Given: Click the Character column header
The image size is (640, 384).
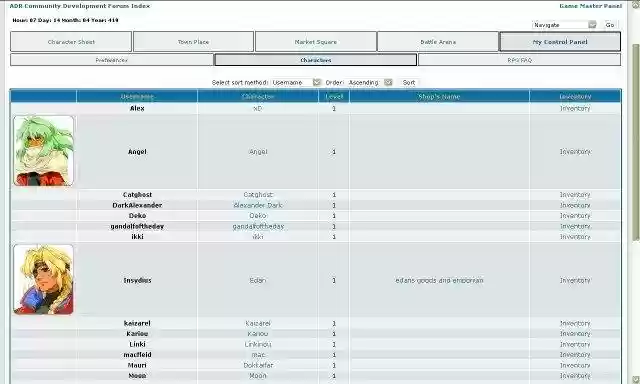Looking at the screenshot, I should pyautogui.click(x=258, y=97).
